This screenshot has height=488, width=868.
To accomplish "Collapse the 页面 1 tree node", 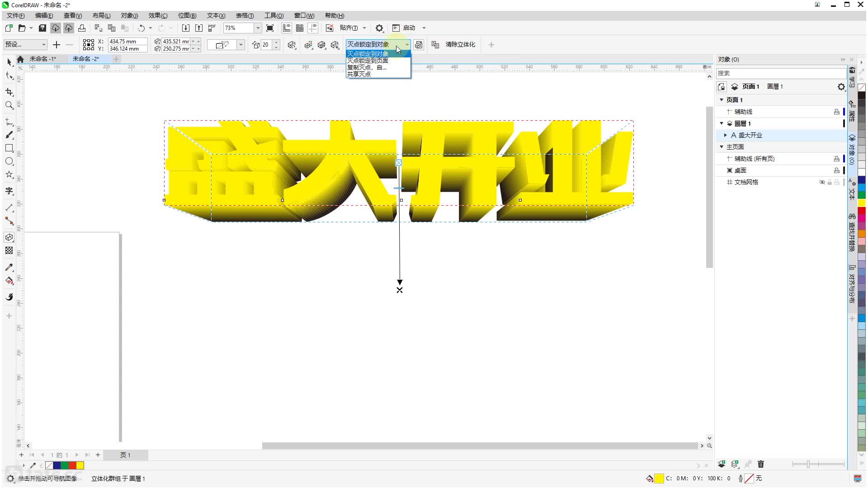I will pyautogui.click(x=722, y=100).
